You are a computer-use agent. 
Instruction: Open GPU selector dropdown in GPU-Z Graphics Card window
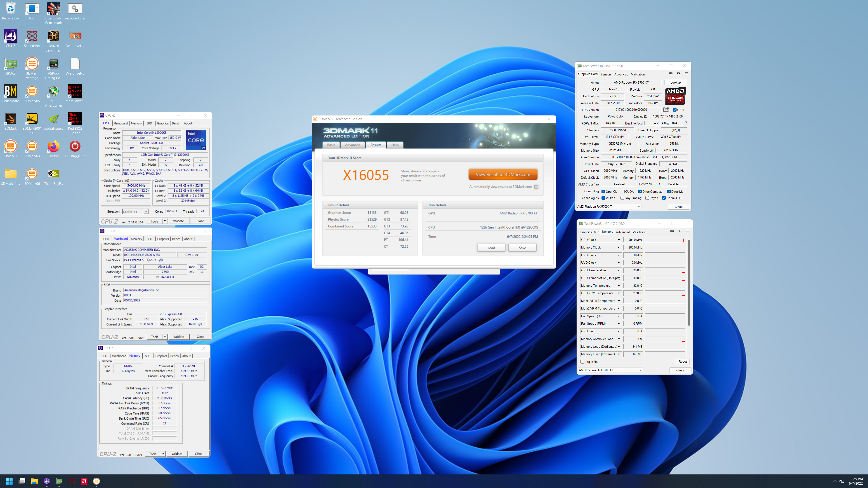[609, 207]
